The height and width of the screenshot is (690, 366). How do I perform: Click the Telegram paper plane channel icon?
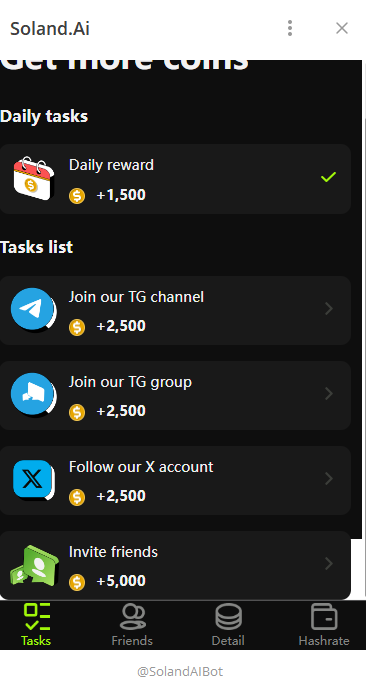(33, 309)
